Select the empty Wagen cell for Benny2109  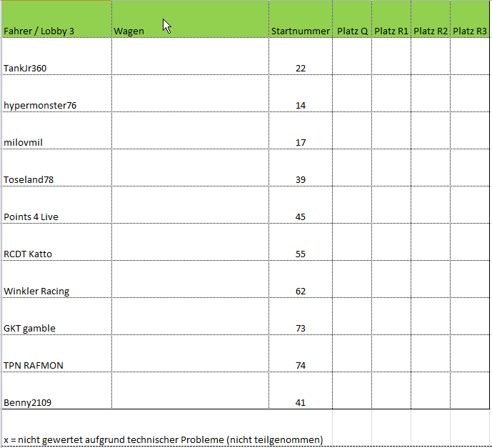pyautogui.click(x=190, y=392)
